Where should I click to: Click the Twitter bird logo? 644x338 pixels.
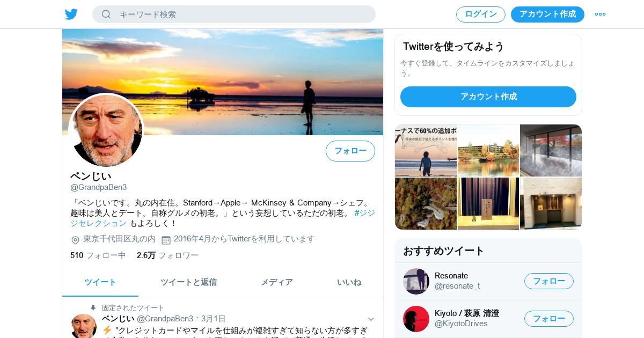[x=71, y=14]
